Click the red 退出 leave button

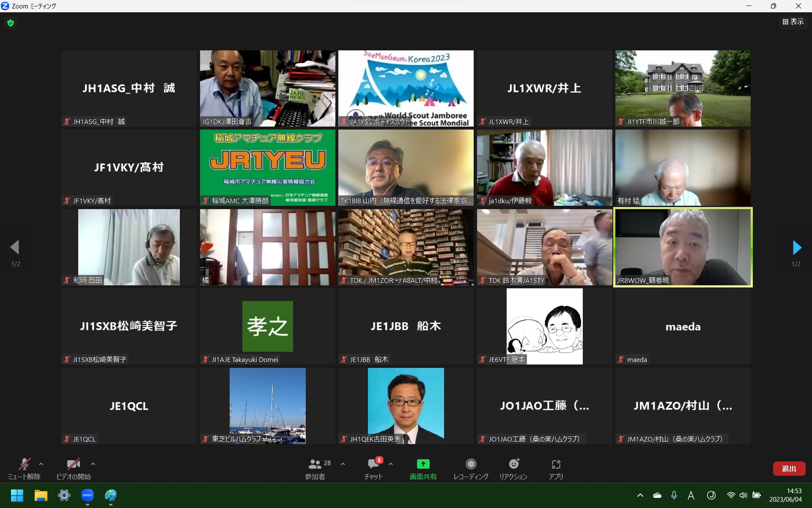tap(789, 469)
